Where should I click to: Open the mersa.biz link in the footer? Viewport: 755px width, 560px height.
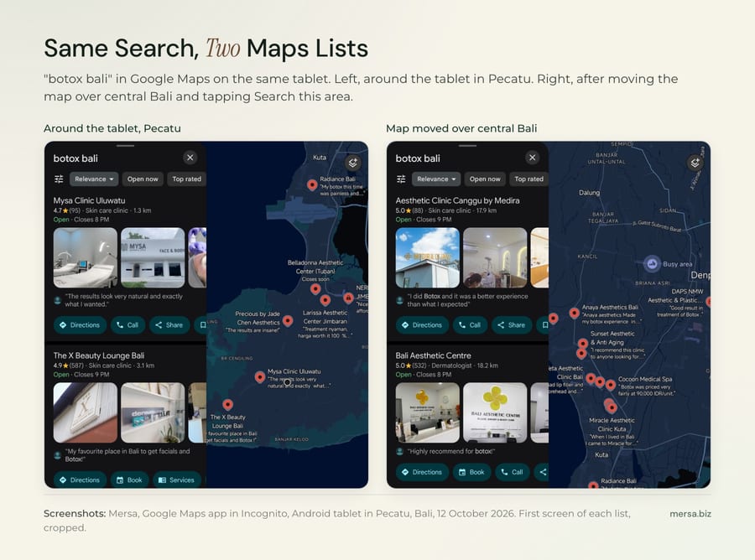[x=690, y=514]
